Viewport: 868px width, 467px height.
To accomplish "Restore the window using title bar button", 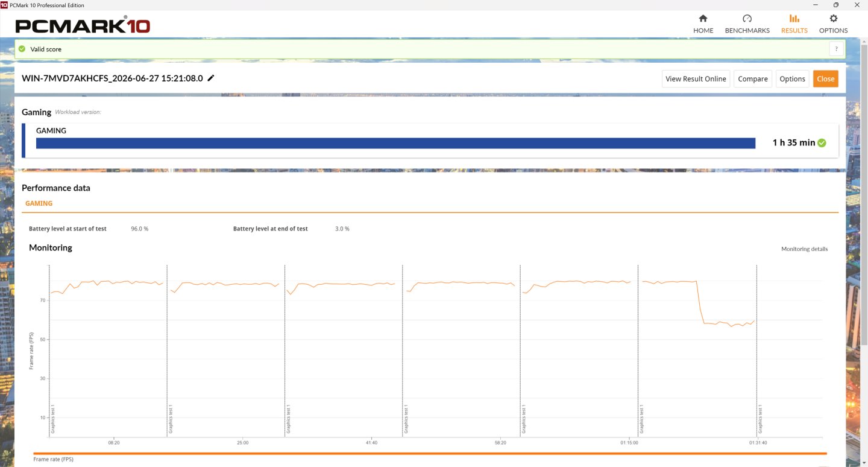I will click(836, 5).
